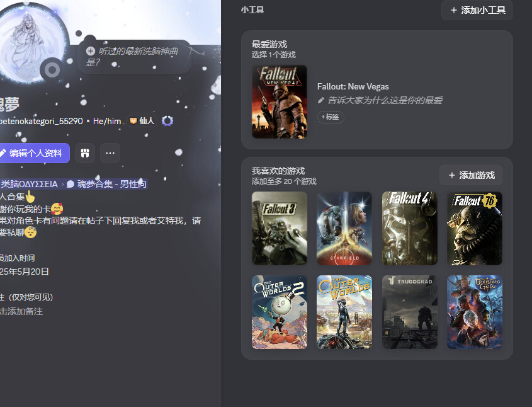Click the +标签 tag button
The height and width of the screenshot is (407, 532).
[x=331, y=117]
